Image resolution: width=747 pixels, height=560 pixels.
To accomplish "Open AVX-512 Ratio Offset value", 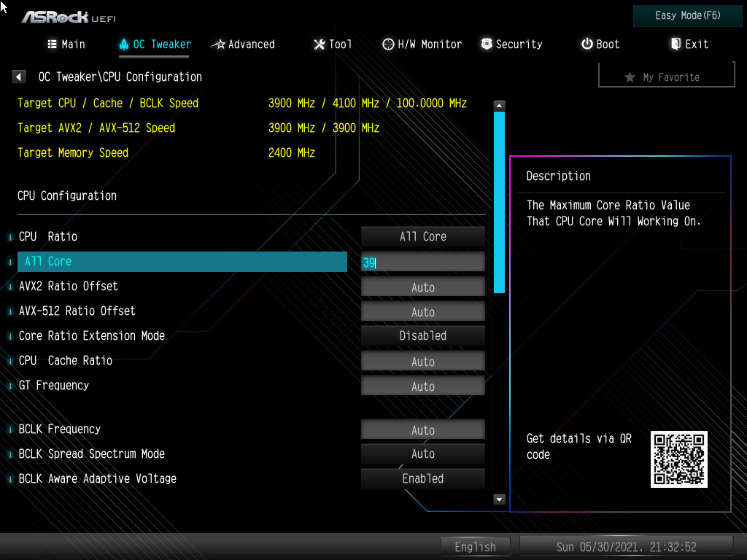I will point(422,311).
